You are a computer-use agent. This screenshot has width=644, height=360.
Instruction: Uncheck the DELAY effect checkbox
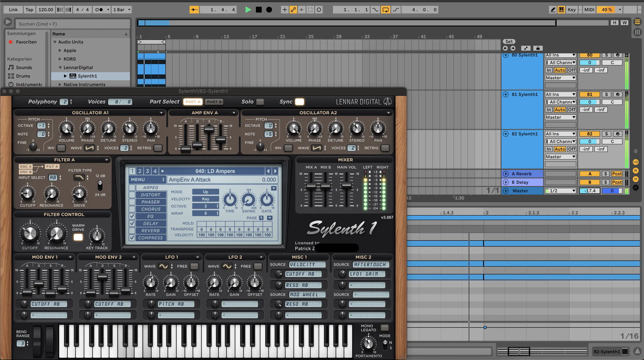click(132, 223)
